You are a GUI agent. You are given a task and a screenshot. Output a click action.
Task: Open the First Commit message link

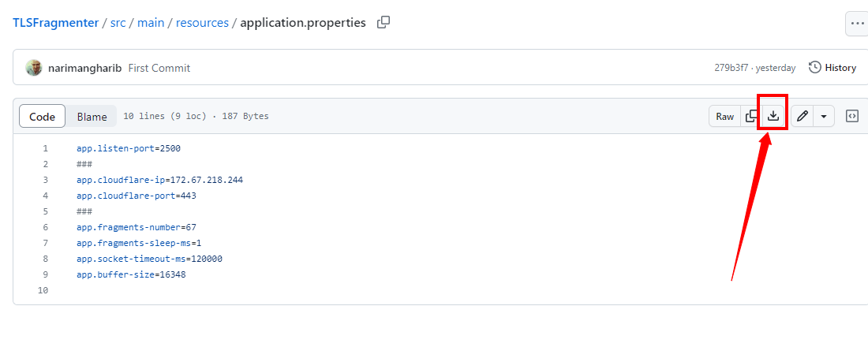(159, 68)
